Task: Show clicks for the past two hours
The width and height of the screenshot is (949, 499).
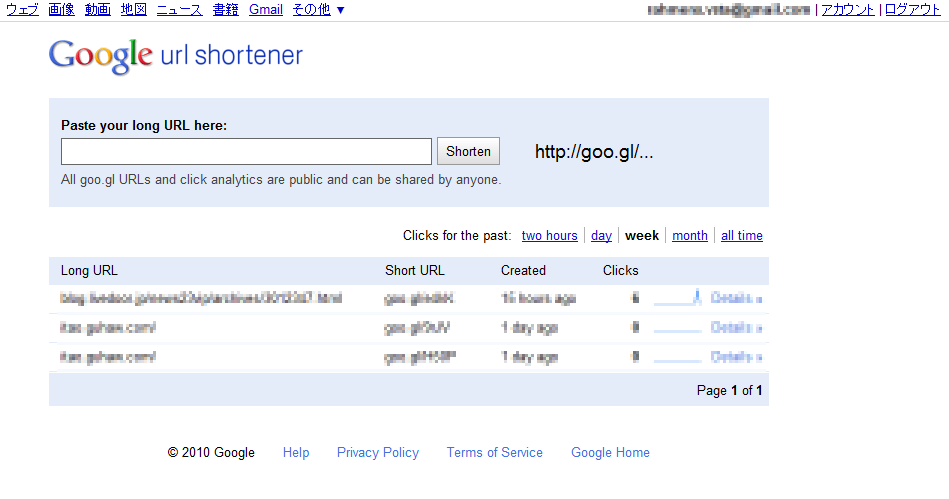Action: click(x=550, y=236)
